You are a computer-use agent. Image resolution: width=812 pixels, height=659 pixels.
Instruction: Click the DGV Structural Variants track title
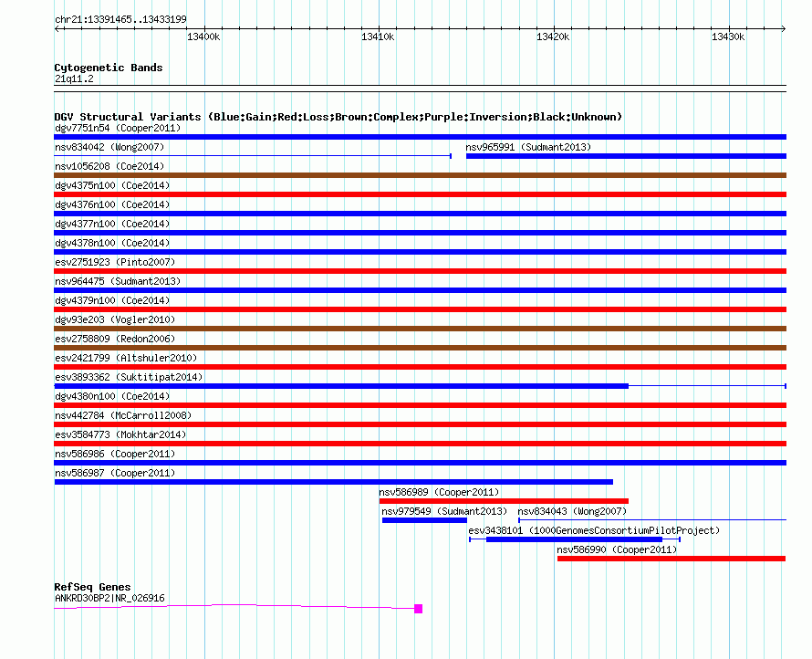[x=338, y=117]
